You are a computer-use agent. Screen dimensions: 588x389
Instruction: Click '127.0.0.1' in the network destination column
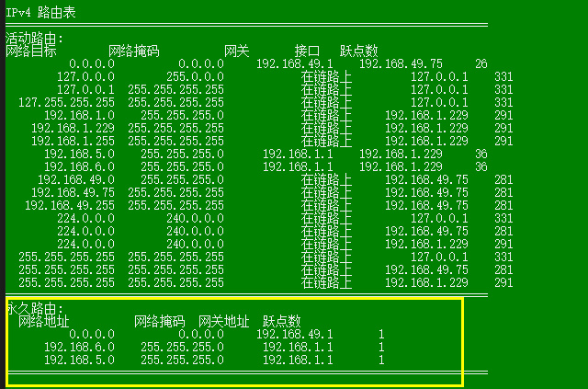(85, 89)
